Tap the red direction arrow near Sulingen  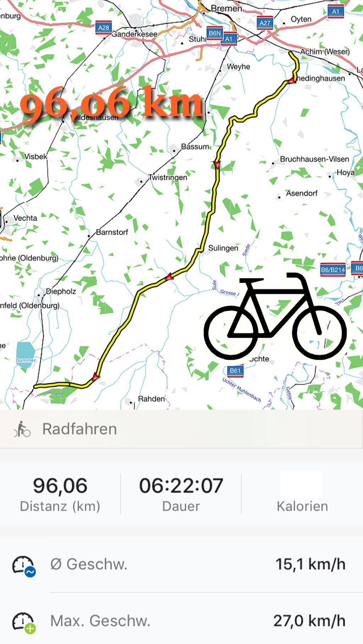170,276
